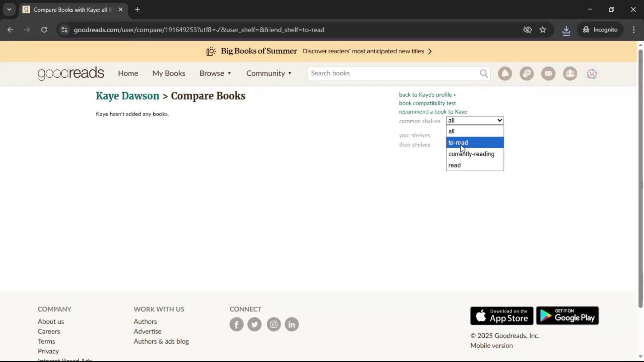This screenshot has width=644, height=362.
Task: Click recommend a book to Kaye
Action: (433, 112)
